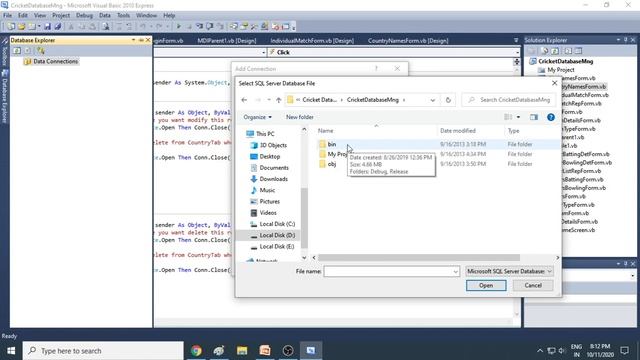Click Connect to Database icon in Database Explorer
The image size is (640, 360).
point(40,51)
